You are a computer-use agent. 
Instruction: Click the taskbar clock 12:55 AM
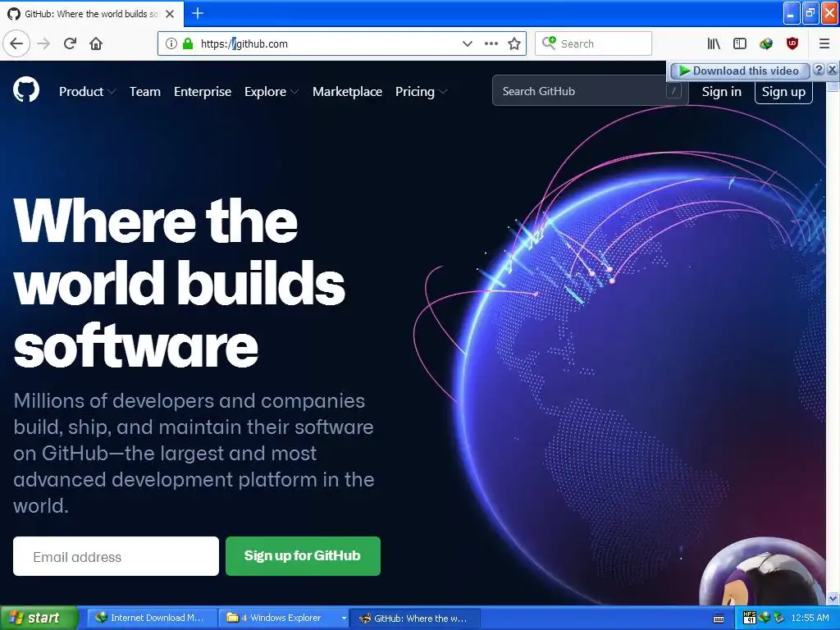810,618
